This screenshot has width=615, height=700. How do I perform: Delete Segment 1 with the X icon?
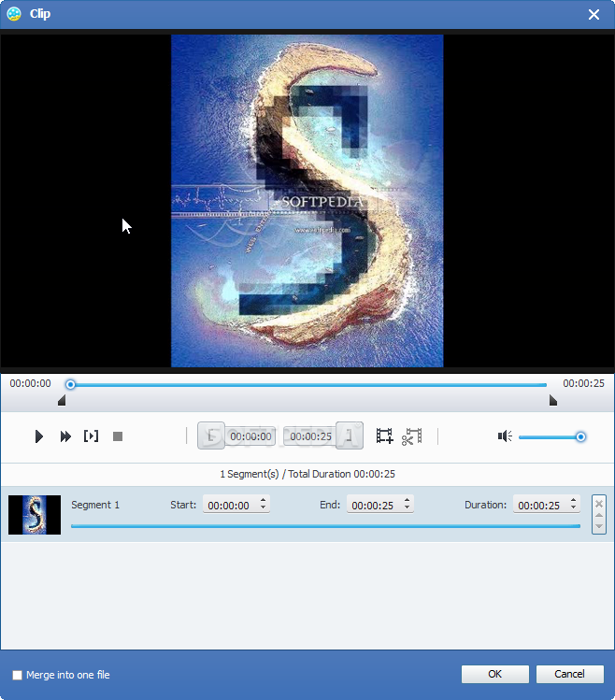click(599, 504)
